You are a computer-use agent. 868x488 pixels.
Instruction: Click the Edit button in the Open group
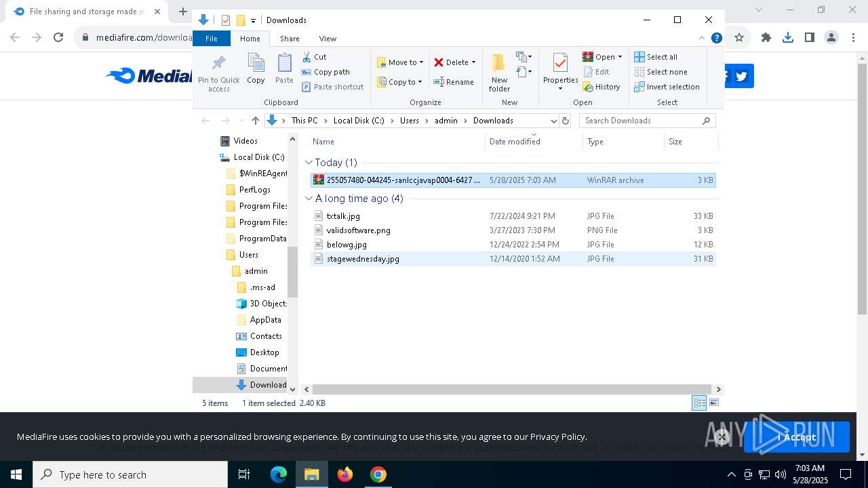click(596, 72)
